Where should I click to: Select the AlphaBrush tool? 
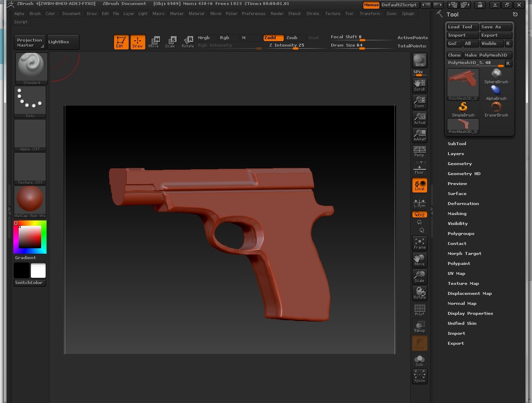coord(496,93)
